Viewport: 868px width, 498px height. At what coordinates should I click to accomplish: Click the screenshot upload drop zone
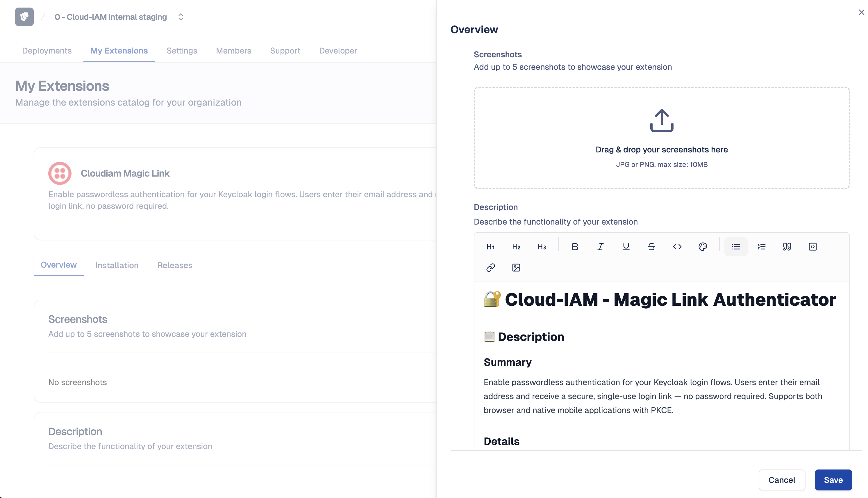pos(661,138)
